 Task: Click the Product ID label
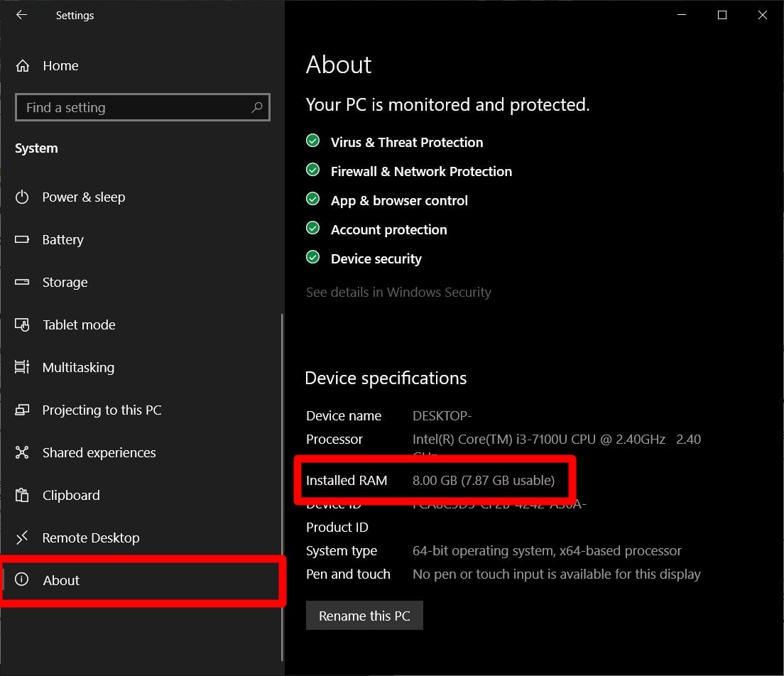(337, 527)
